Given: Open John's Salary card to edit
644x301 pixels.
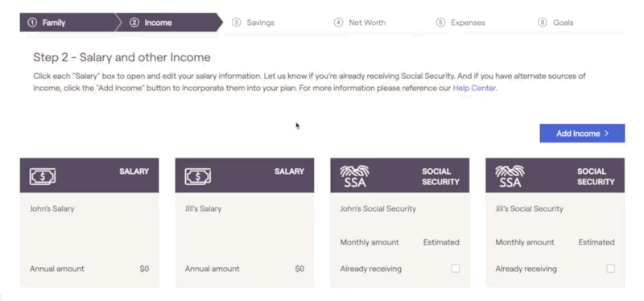Looking at the screenshot, I should [89, 223].
